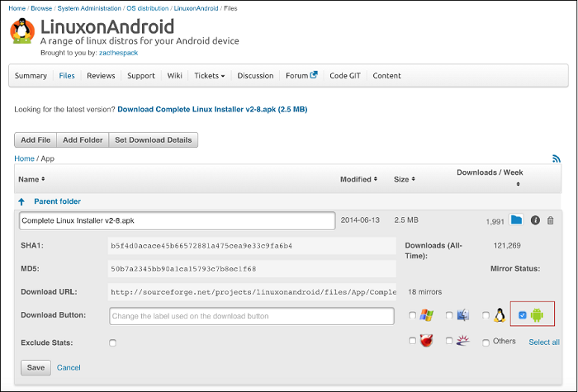Click the Download Button label input field
The image size is (578, 392).
pos(252,316)
